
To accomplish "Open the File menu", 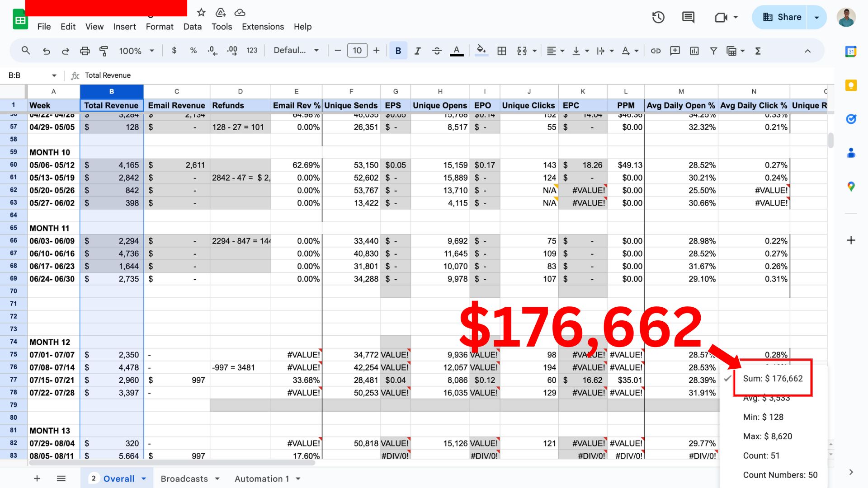I will click(44, 27).
